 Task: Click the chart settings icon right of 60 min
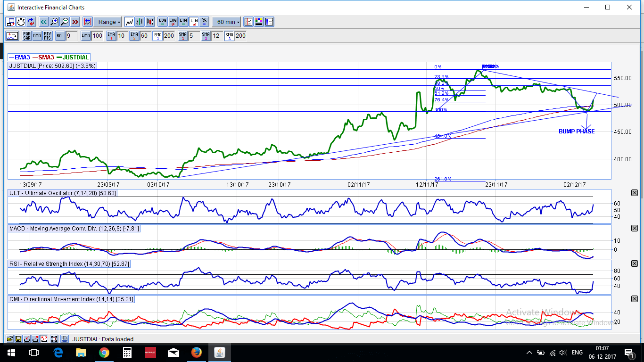click(248, 22)
